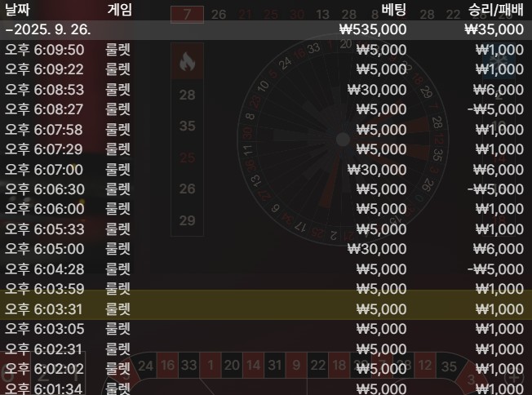Click the 날짜 column header
Image resolution: width=532 pixels, height=395 pixels.
pos(17,10)
